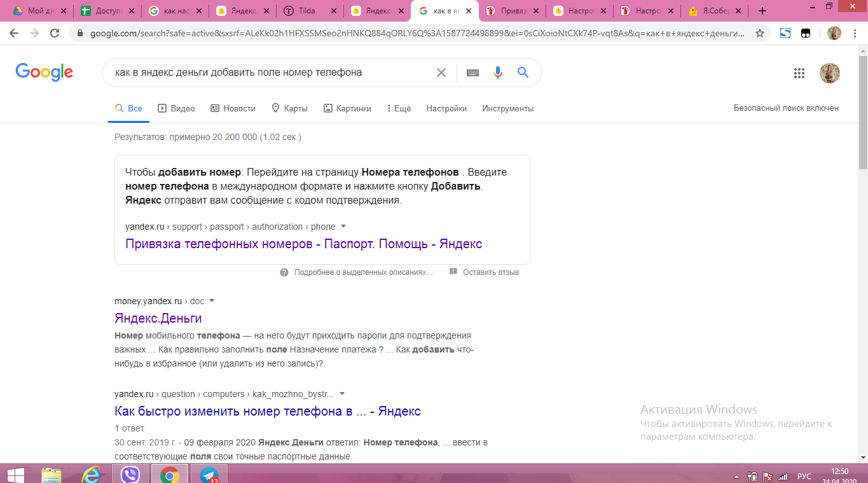Open the network signal tray icon
The image size is (868, 483).
(x=783, y=476)
